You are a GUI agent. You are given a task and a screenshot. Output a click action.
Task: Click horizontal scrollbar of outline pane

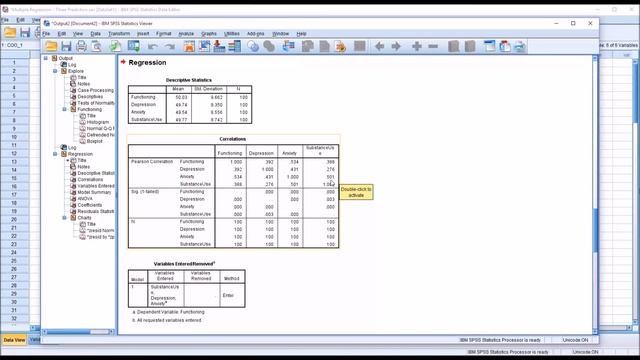78,332
